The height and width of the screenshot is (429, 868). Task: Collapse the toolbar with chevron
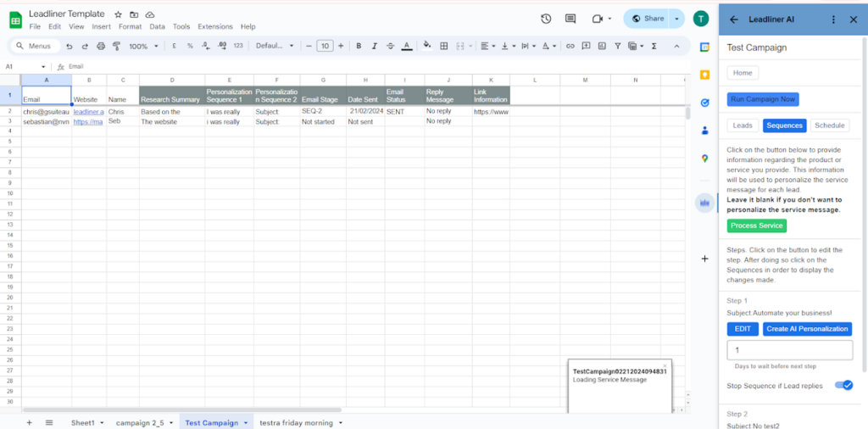[676, 46]
